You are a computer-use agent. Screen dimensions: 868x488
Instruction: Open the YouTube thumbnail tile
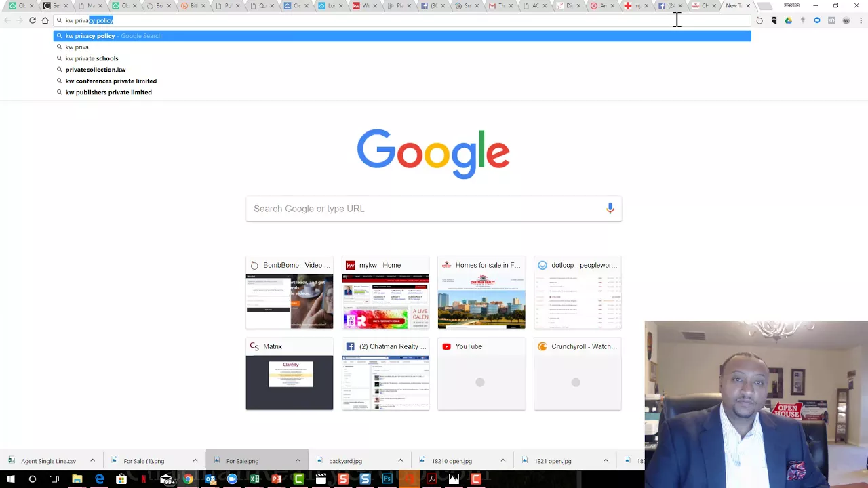tap(481, 374)
